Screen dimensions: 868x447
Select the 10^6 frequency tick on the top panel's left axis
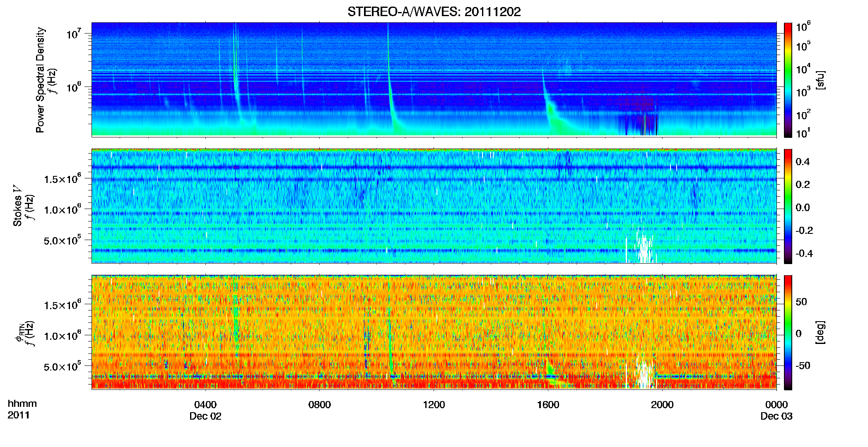(x=73, y=87)
